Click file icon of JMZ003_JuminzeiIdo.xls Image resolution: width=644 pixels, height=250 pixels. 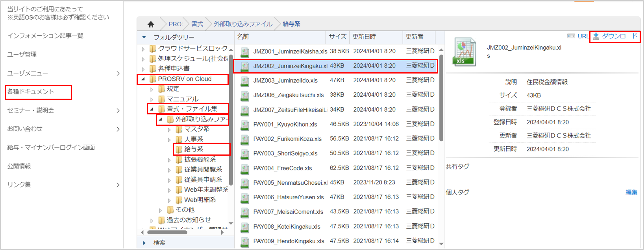245,81
